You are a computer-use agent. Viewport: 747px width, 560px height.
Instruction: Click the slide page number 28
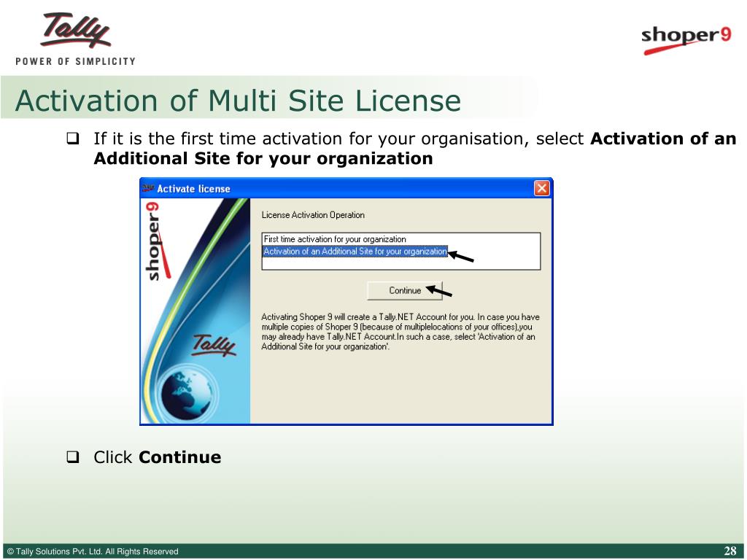click(x=729, y=551)
